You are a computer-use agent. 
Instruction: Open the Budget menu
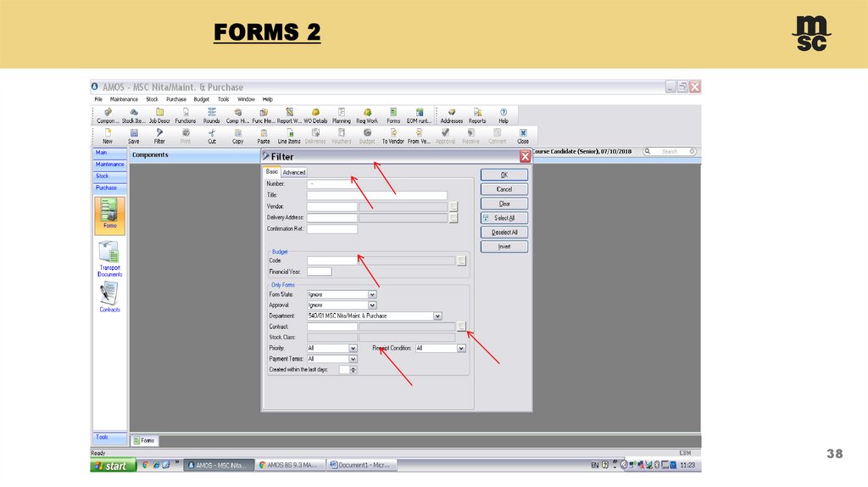click(x=202, y=100)
